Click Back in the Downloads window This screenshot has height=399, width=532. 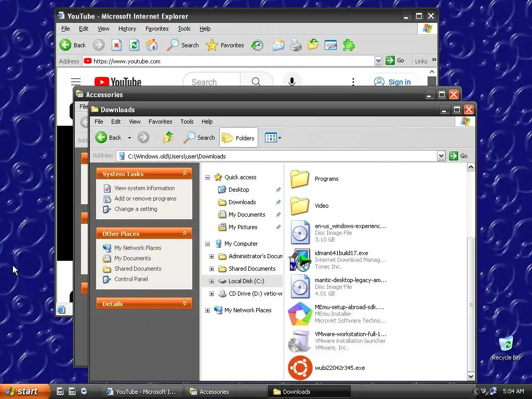(x=108, y=137)
